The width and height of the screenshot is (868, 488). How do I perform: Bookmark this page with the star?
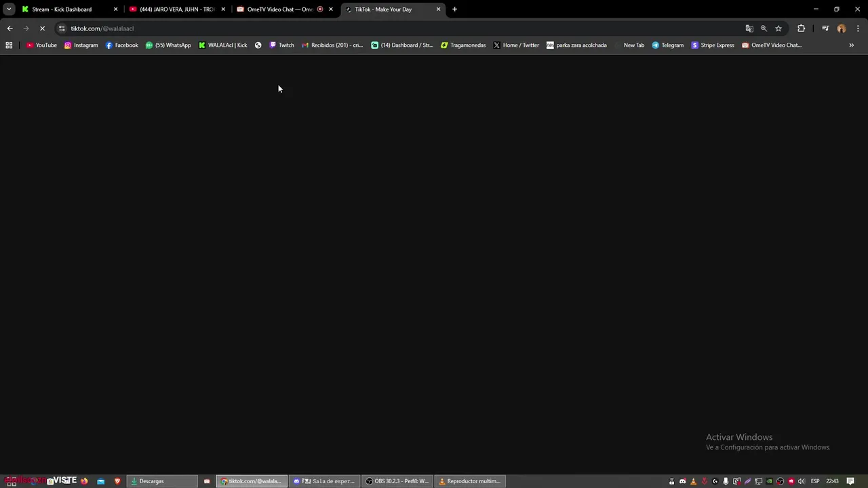coord(778,28)
